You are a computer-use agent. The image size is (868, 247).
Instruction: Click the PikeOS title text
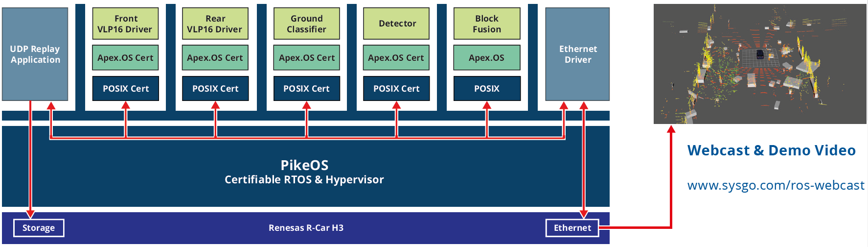pyautogui.click(x=304, y=165)
